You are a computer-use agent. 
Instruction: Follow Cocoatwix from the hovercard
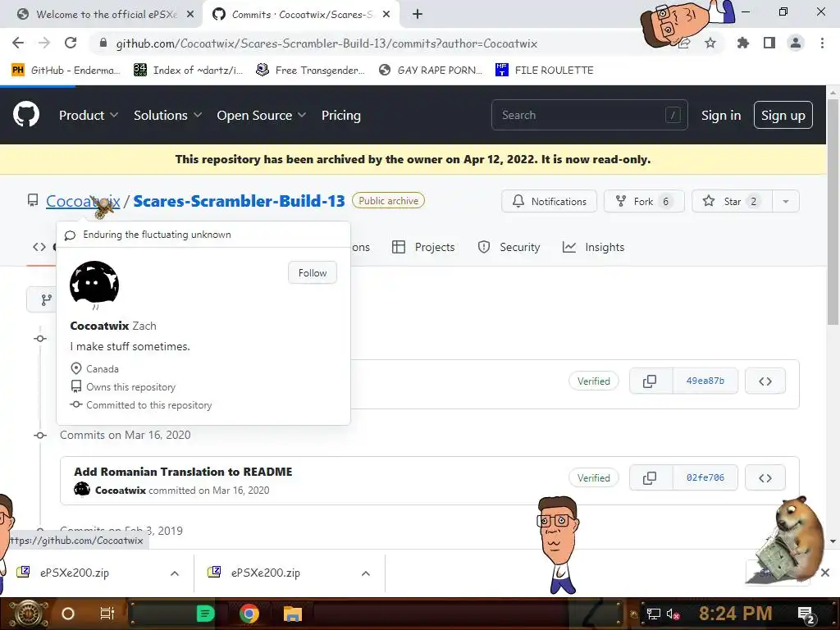click(313, 272)
